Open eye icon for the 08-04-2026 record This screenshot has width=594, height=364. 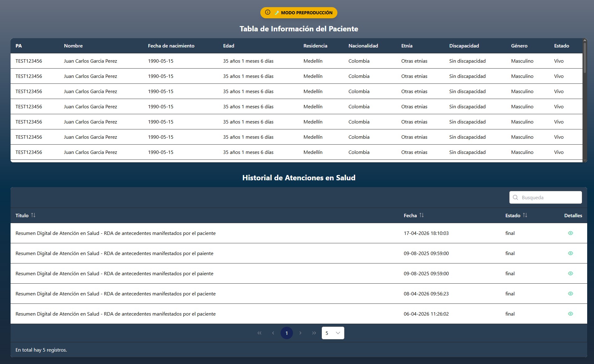pos(570,294)
